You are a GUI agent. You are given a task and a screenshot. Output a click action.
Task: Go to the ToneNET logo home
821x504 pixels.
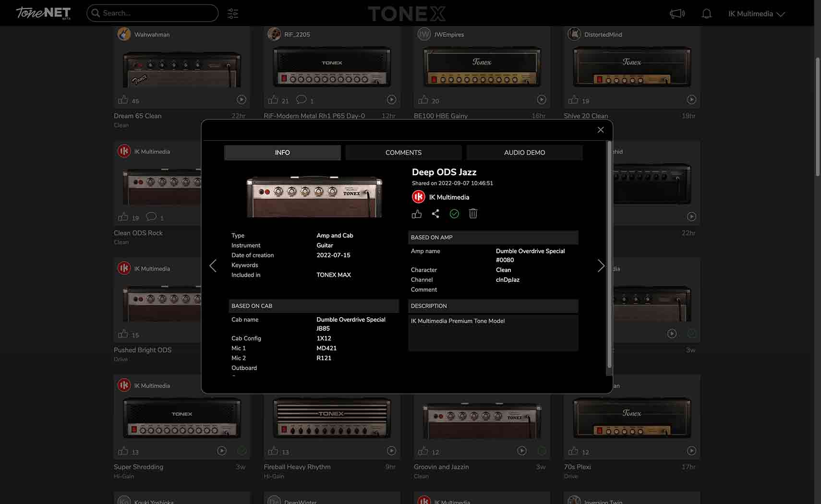(43, 13)
